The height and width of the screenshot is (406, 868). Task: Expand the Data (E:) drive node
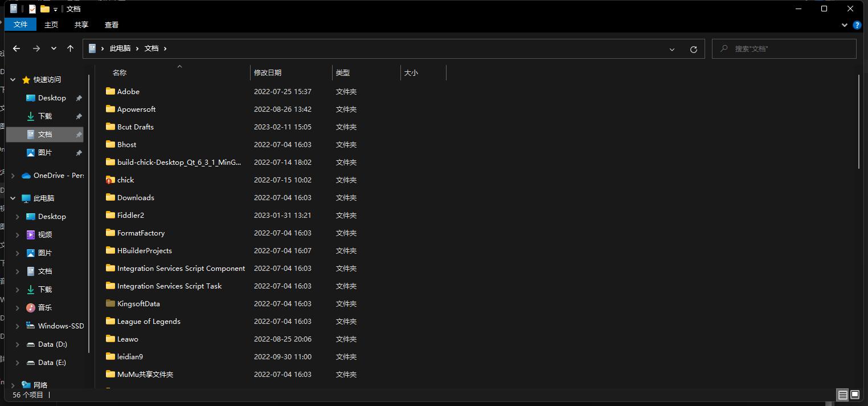click(x=18, y=363)
